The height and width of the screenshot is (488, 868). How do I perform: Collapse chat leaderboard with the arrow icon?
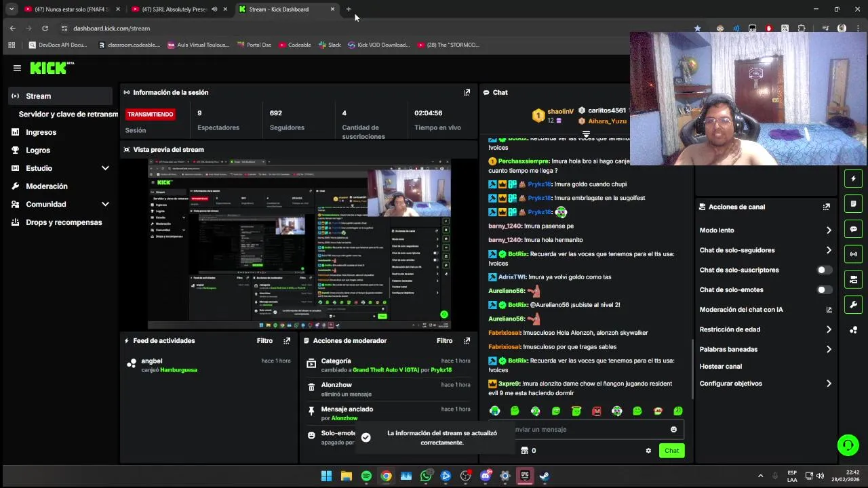[587, 134]
